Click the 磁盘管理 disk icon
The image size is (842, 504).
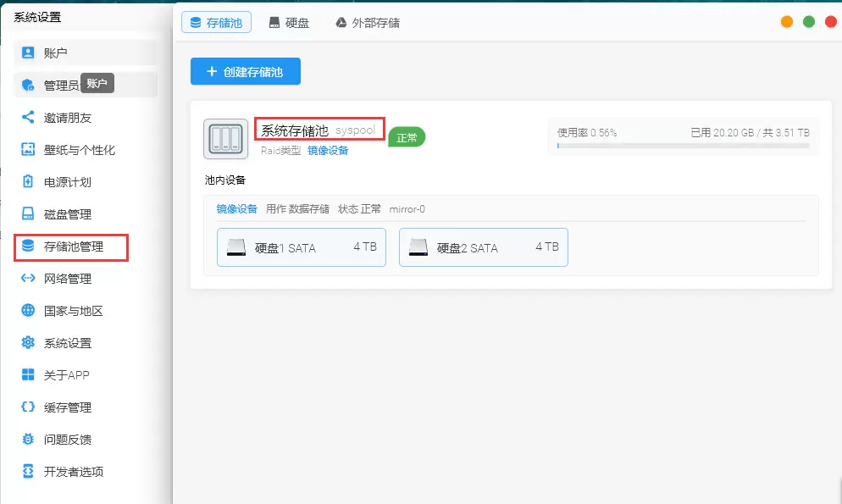coord(28,213)
